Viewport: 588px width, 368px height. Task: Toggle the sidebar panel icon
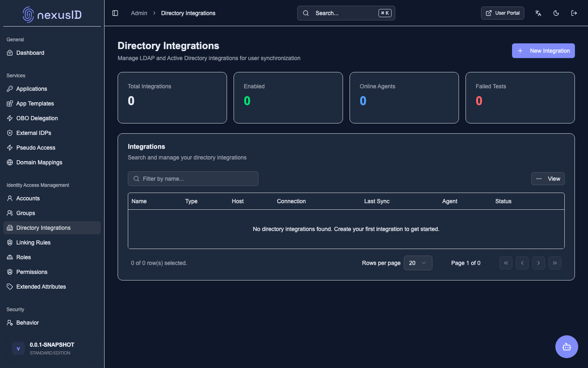(115, 13)
